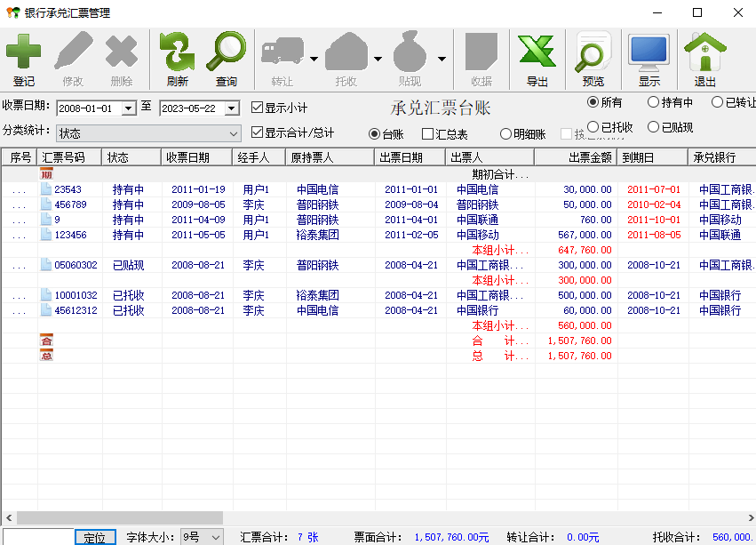Image resolution: width=756 pixels, height=545 pixels.
Task: Click the 删除 delete cross icon
Action: click(x=121, y=52)
